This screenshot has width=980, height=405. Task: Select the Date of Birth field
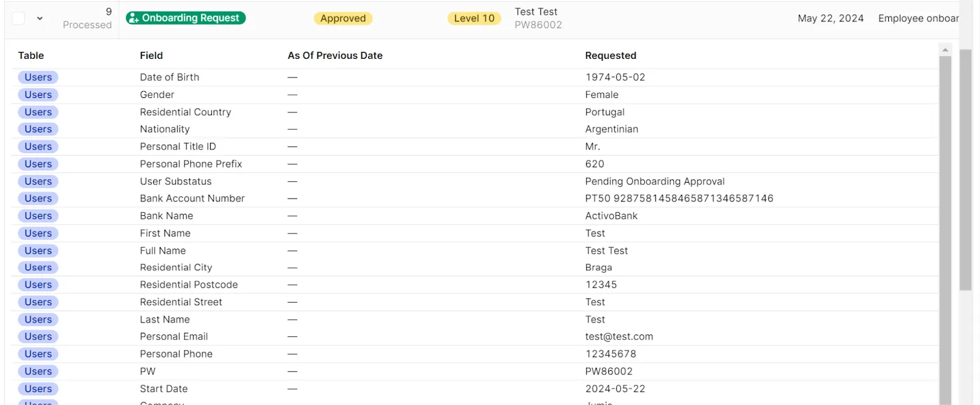(x=170, y=77)
